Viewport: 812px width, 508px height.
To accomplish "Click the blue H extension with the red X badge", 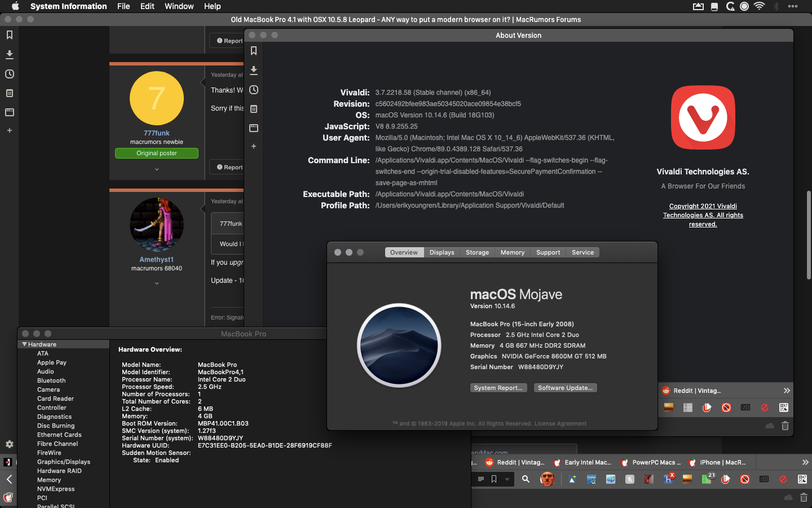I will 669,479.
